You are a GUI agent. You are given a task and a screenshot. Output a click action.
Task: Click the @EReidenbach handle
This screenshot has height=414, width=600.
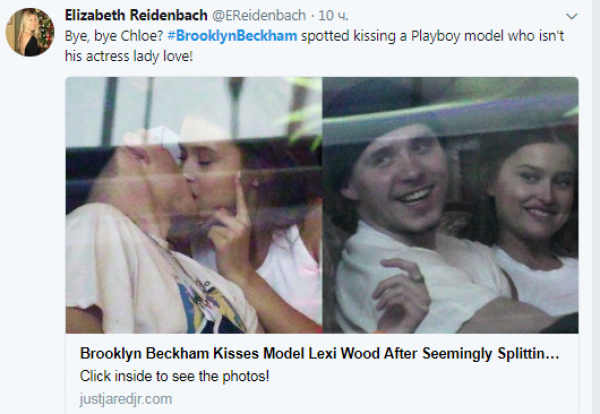(259, 15)
